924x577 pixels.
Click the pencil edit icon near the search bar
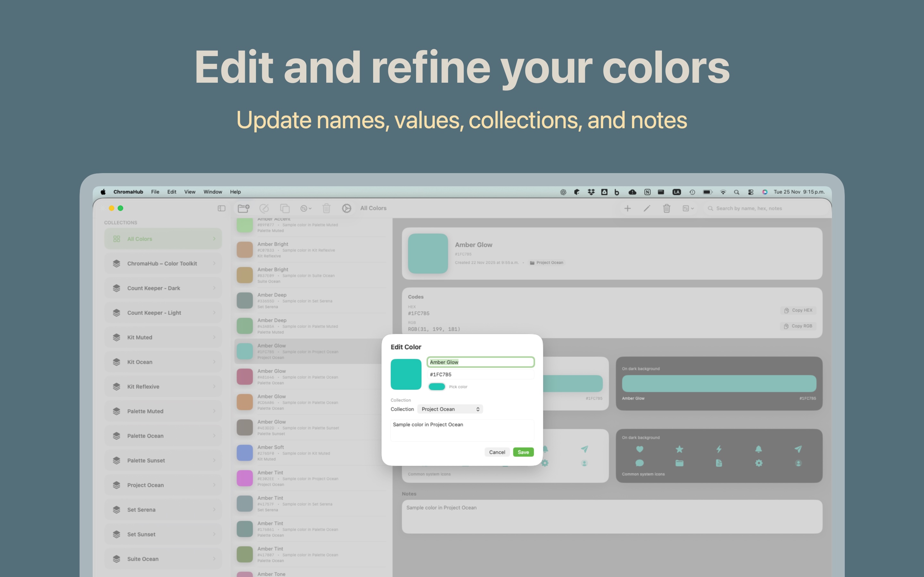[647, 208]
